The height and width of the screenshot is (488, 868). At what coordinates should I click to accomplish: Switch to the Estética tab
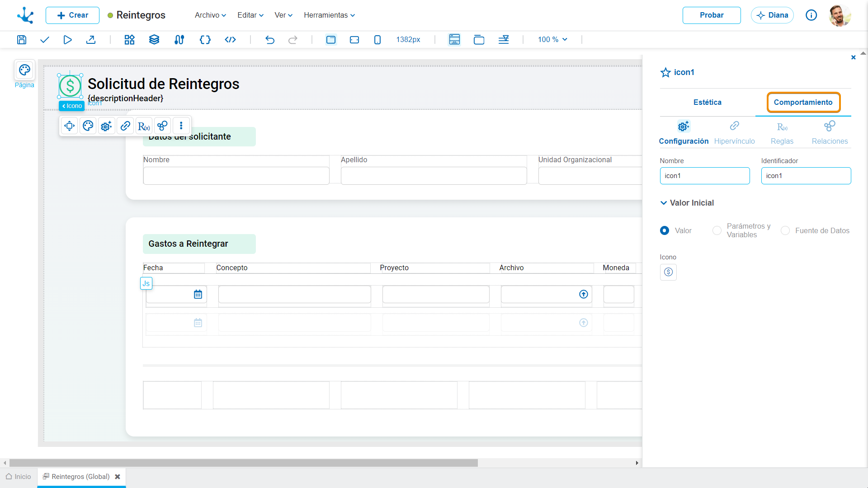pos(708,103)
